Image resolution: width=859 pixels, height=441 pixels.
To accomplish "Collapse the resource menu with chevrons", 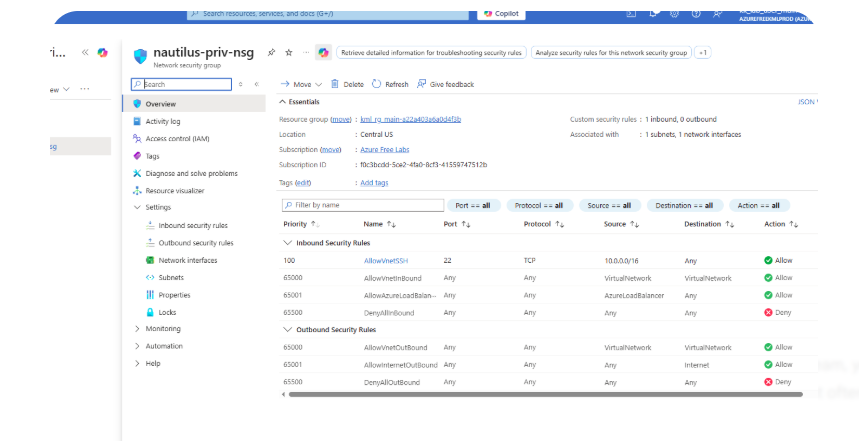I will point(256,84).
